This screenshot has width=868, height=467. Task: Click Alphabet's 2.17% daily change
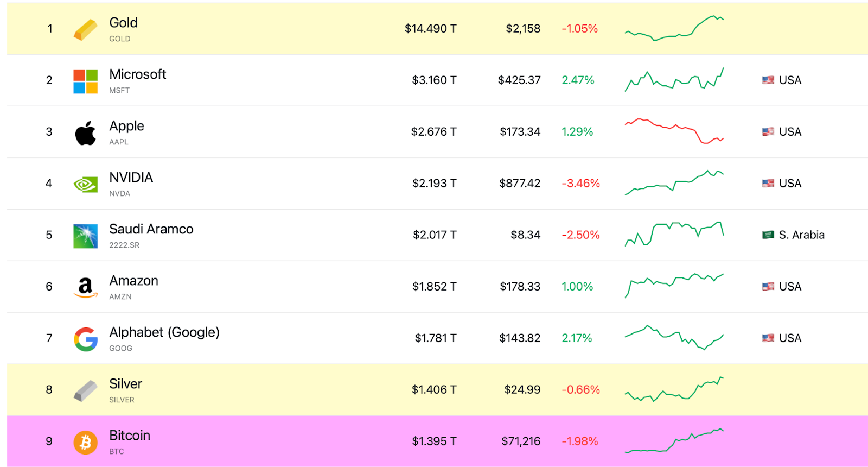click(x=577, y=338)
